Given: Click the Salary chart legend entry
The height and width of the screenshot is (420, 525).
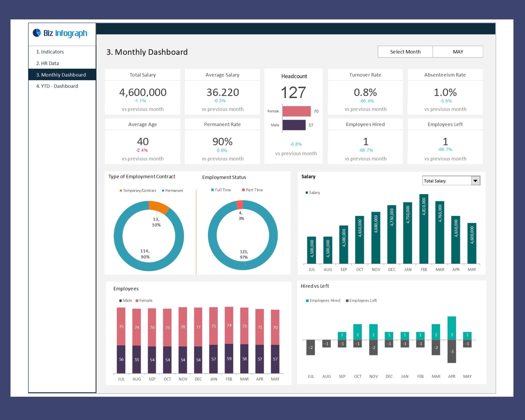Looking at the screenshot, I should [313, 193].
